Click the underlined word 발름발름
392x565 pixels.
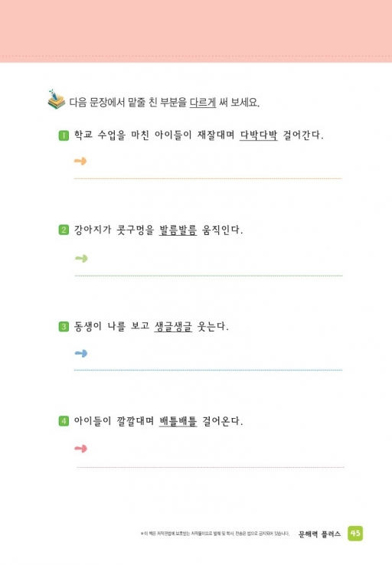(x=178, y=230)
